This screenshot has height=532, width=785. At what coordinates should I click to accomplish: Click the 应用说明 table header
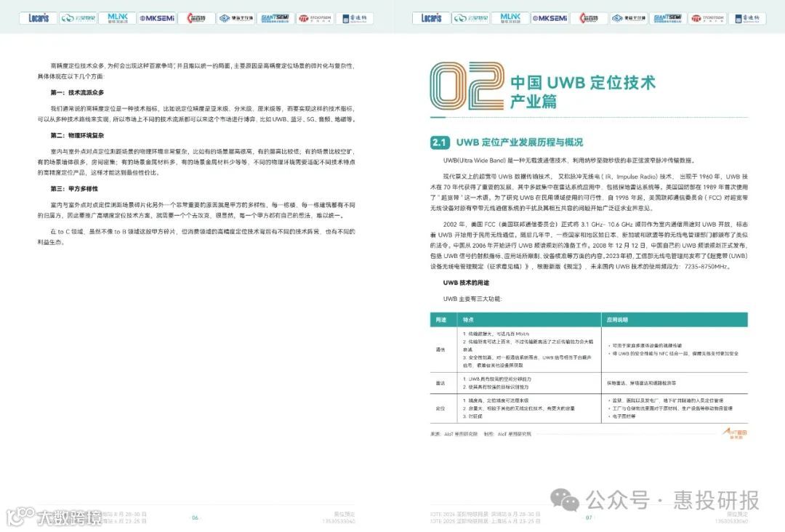coord(617,320)
